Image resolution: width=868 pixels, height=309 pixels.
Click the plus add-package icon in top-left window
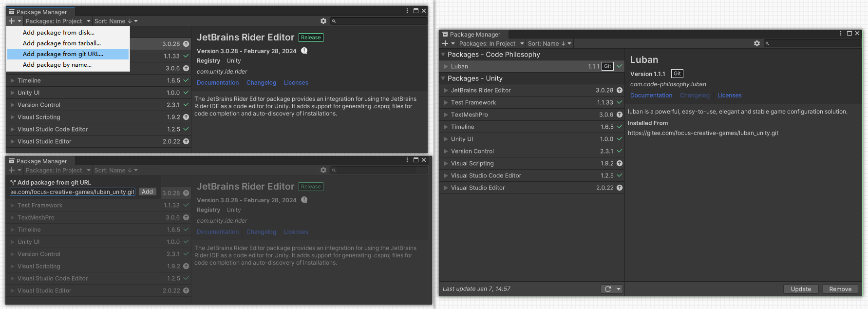point(12,21)
